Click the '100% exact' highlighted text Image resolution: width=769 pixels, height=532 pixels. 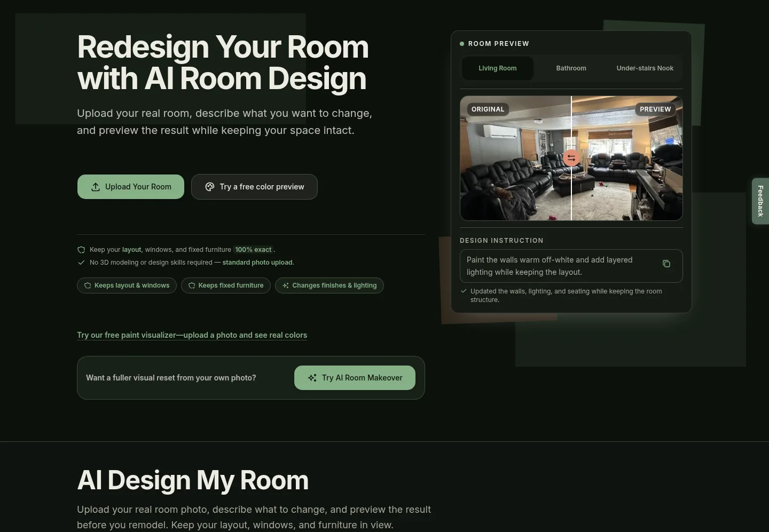(254, 250)
